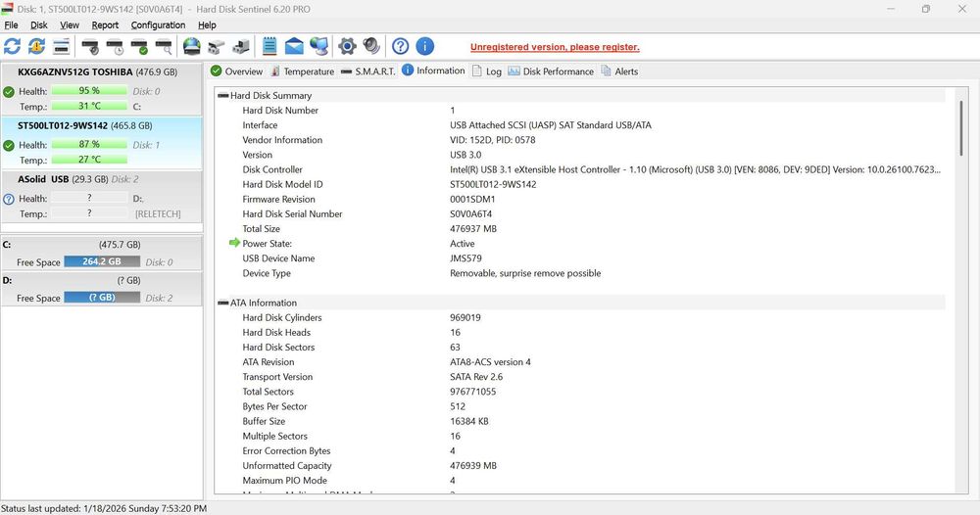Select the ASolid USB disk entry
The height and width of the screenshot is (515, 980).
tap(101, 196)
